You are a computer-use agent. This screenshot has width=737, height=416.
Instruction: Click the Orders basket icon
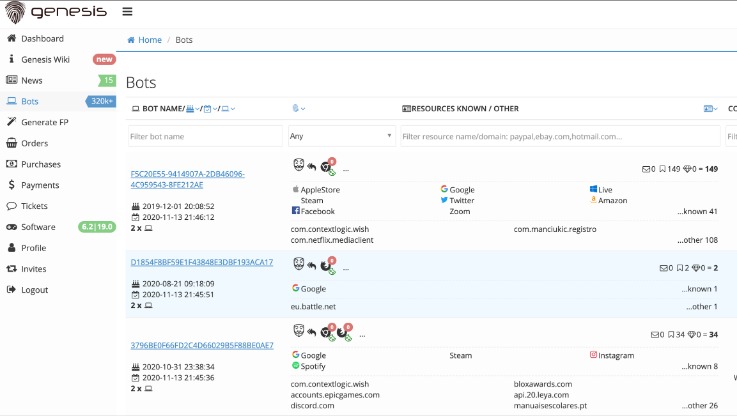[x=11, y=143]
